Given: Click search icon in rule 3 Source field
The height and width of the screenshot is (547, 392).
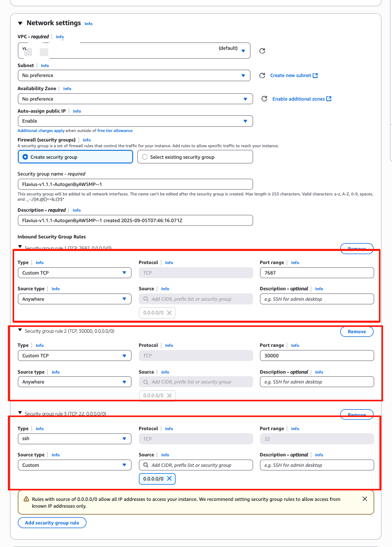Looking at the screenshot, I should coord(145,465).
